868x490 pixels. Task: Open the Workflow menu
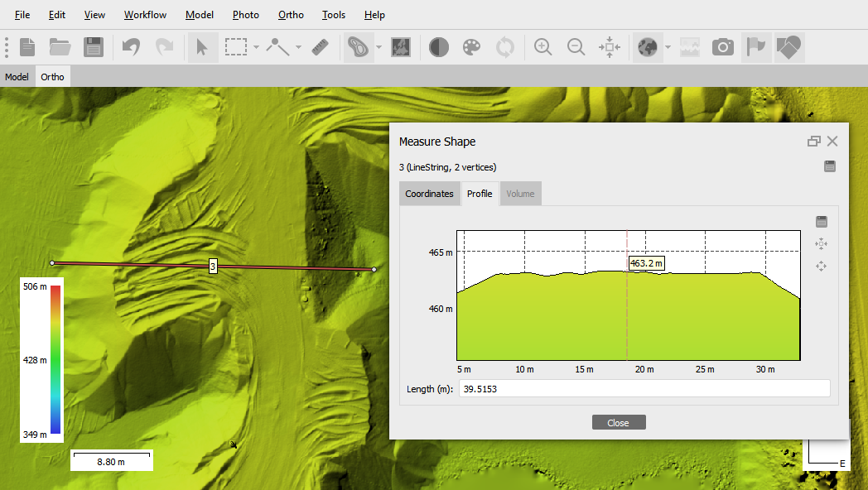click(145, 15)
